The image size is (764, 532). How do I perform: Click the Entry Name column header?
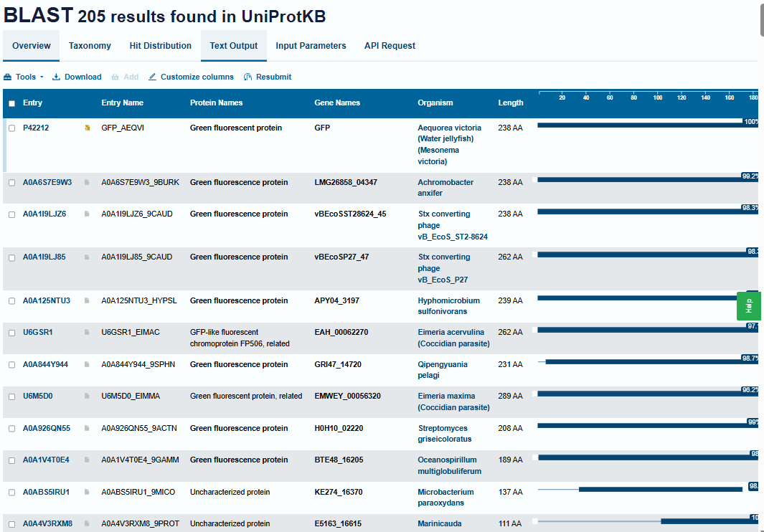[x=122, y=103]
